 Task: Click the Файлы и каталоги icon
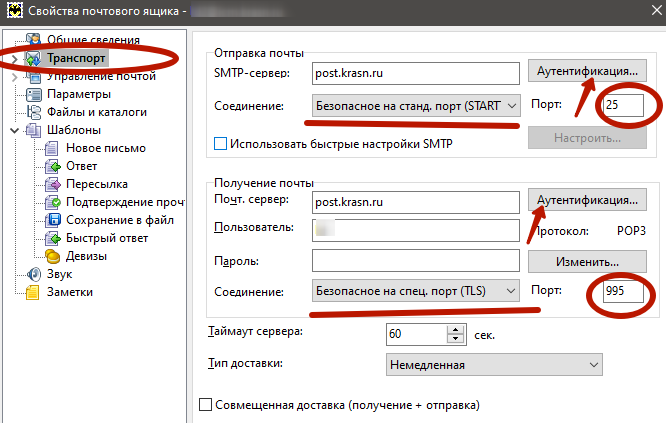point(33,112)
